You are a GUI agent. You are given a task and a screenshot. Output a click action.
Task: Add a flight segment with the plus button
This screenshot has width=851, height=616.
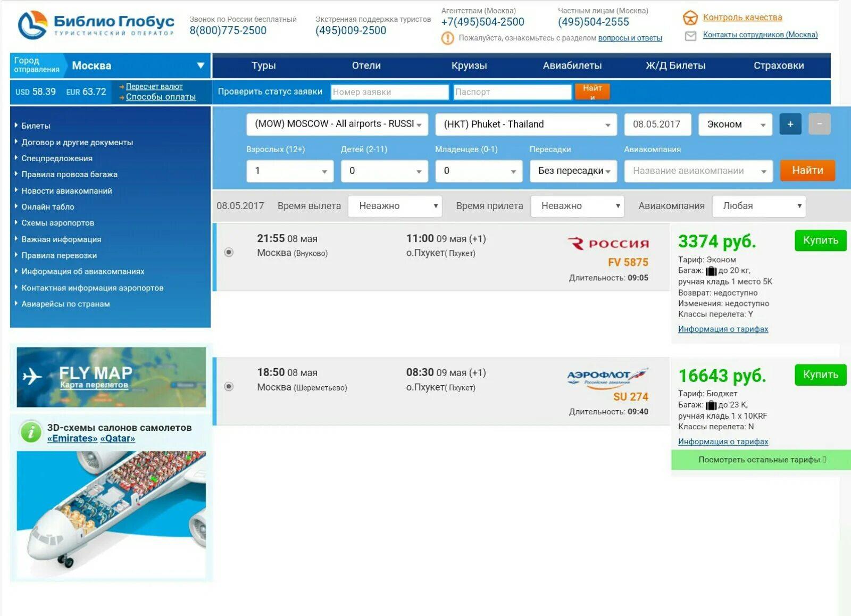point(790,124)
